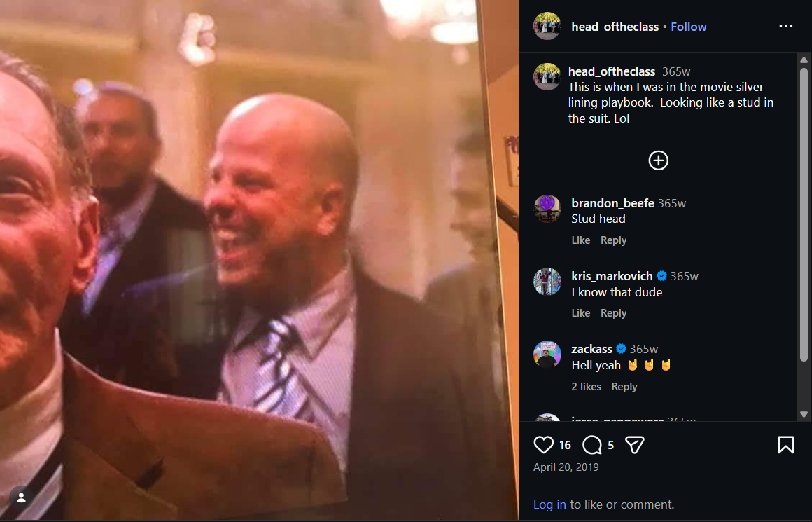Load more comments with plus circle

pos(658,160)
